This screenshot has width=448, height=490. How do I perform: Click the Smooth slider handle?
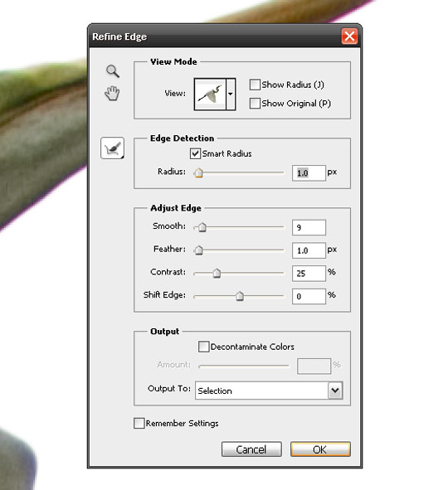(x=202, y=227)
